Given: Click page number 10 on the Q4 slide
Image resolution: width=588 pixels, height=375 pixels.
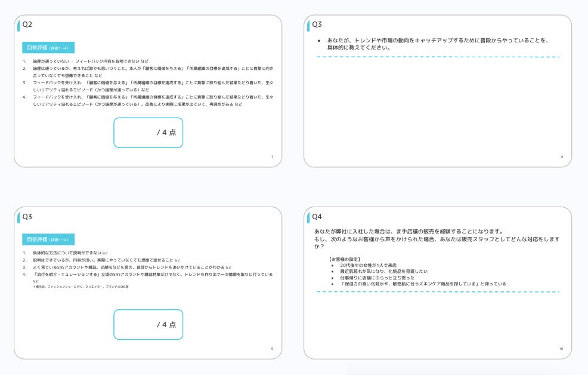Looking at the screenshot, I should click(561, 349).
